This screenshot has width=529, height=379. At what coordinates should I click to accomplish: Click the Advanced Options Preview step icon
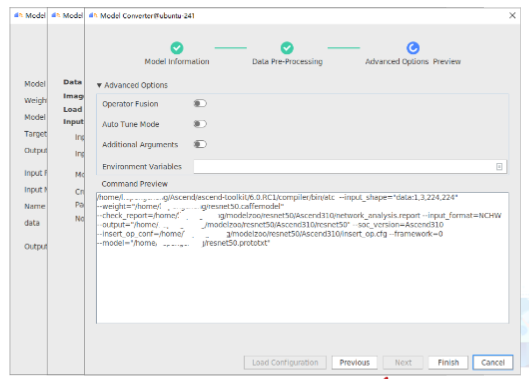(x=413, y=48)
